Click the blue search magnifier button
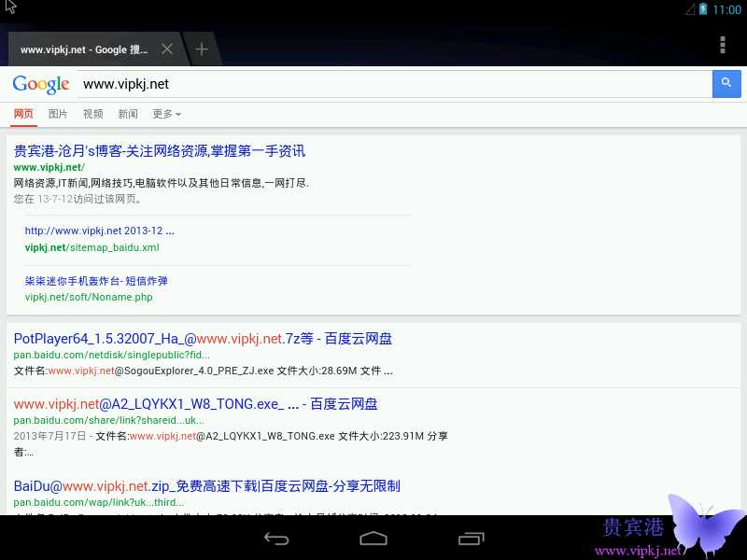This screenshot has width=747, height=560. (x=726, y=84)
